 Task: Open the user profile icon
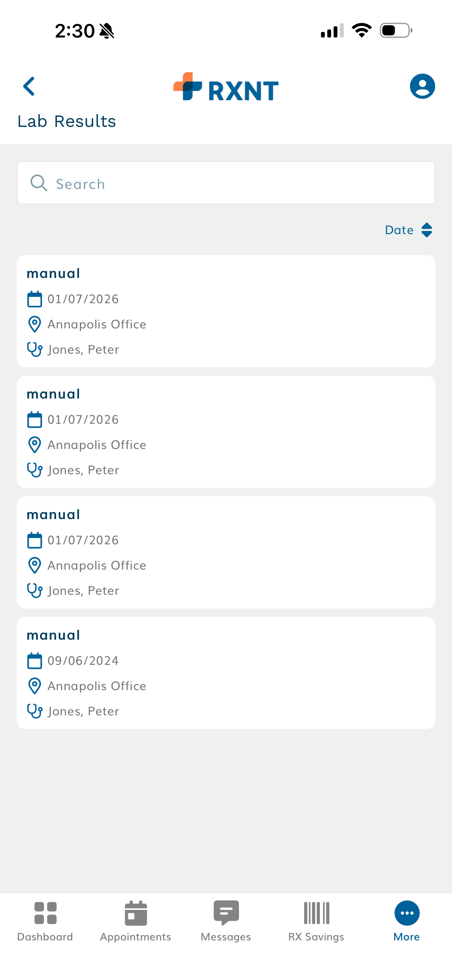click(422, 86)
